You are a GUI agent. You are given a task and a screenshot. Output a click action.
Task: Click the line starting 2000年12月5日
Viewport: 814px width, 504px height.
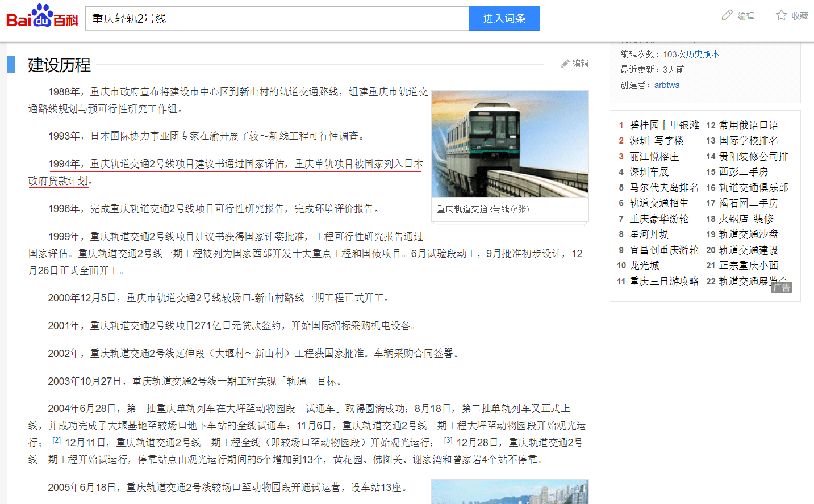point(219,297)
